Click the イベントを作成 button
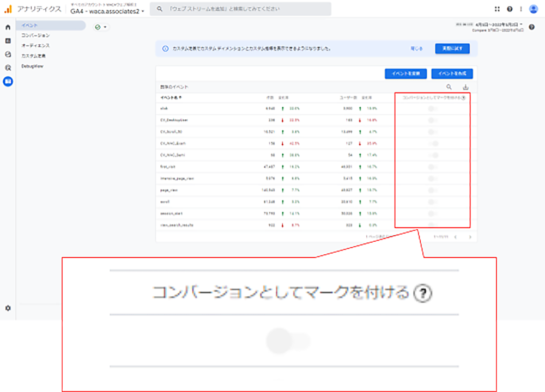 pos(452,73)
